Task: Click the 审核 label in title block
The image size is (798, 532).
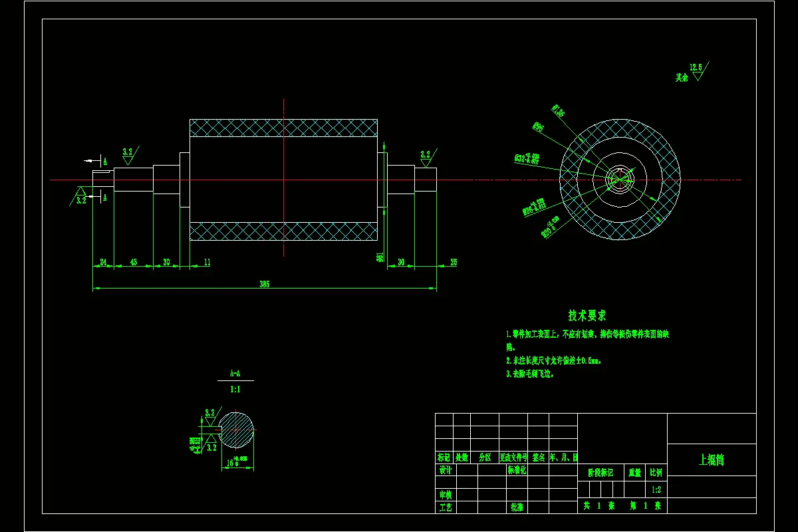Action: (446, 495)
